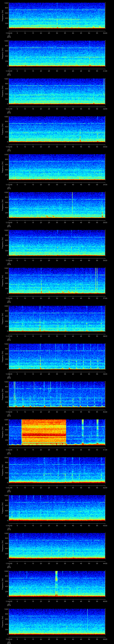Viewport: 114px width, 644px height.
Task: Click the 13:35:00 start time label
Action: [9, 261]
